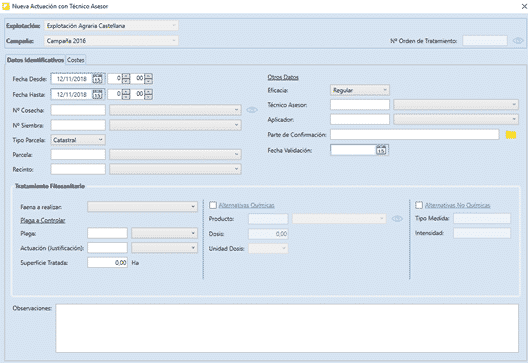Expand the Recinto dropdown list
This screenshot has width=528, height=363.
[x=175, y=169]
